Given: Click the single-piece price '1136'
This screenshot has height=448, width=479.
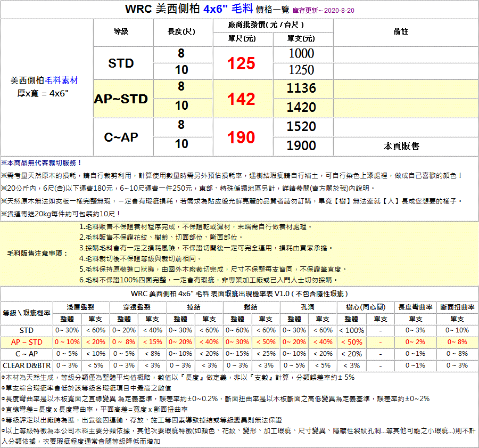Looking at the screenshot, I should [302, 88].
